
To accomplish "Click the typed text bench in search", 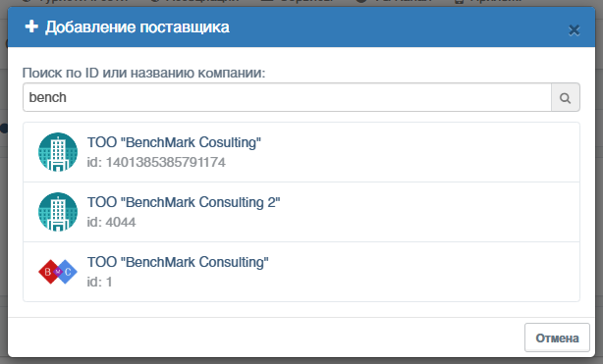I will [48, 98].
